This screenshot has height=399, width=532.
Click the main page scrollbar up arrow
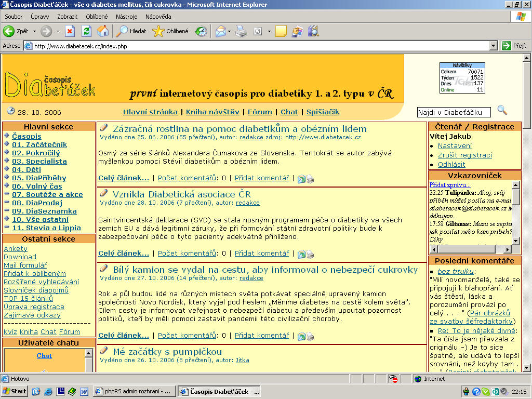click(526, 58)
